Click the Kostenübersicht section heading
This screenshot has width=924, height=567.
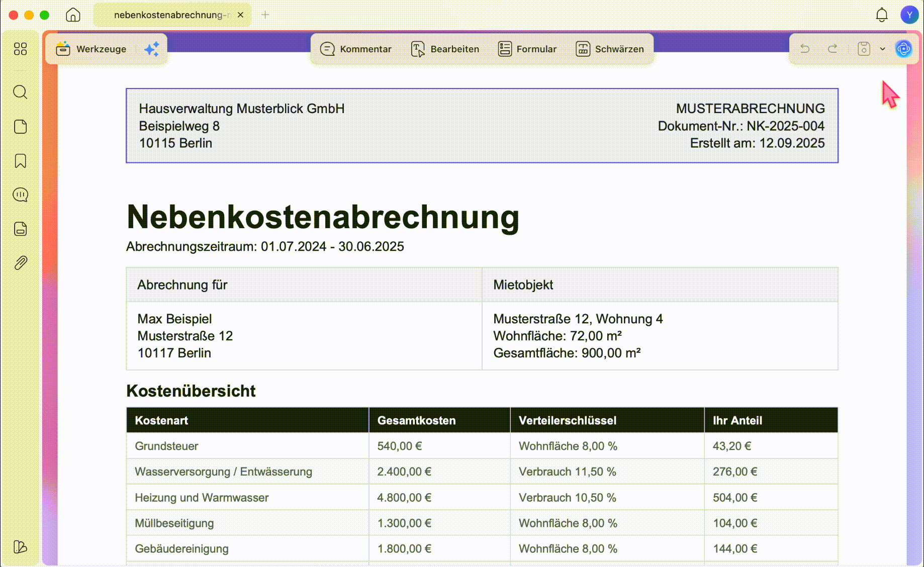point(191,391)
